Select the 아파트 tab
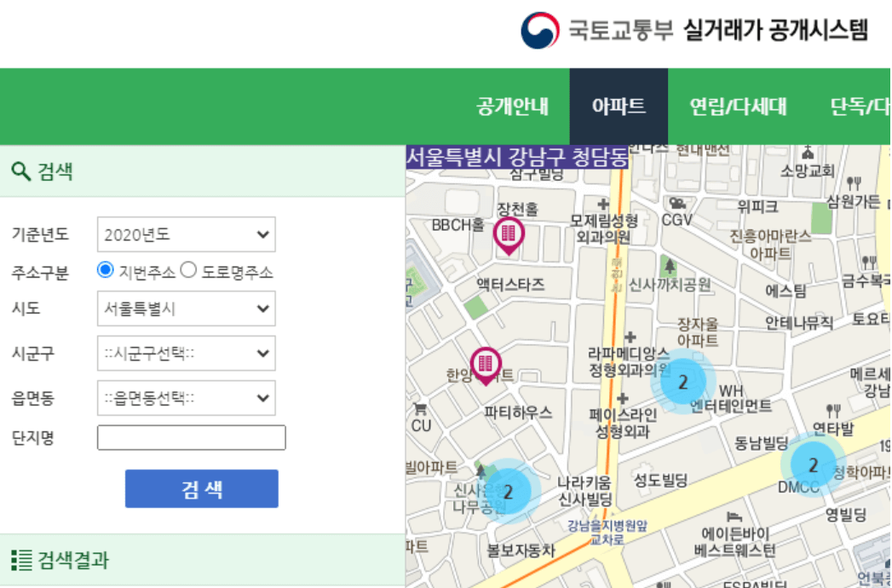Viewport: 892px width, 588px height. pyautogui.click(x=619, y=107)
